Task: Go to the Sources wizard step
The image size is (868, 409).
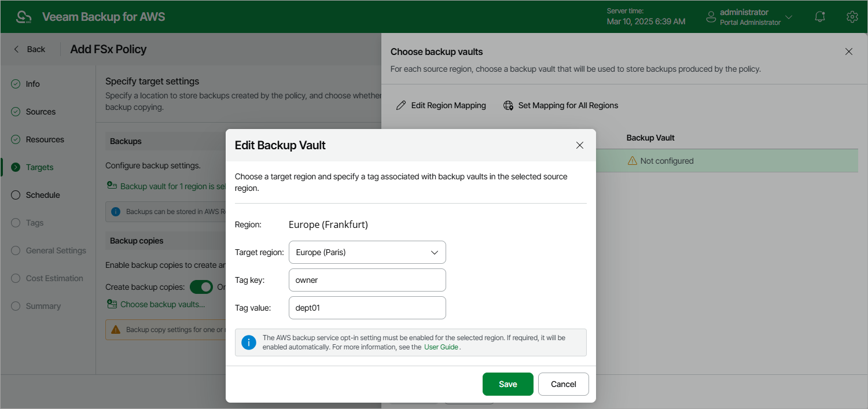Action: tap(41, 112)
